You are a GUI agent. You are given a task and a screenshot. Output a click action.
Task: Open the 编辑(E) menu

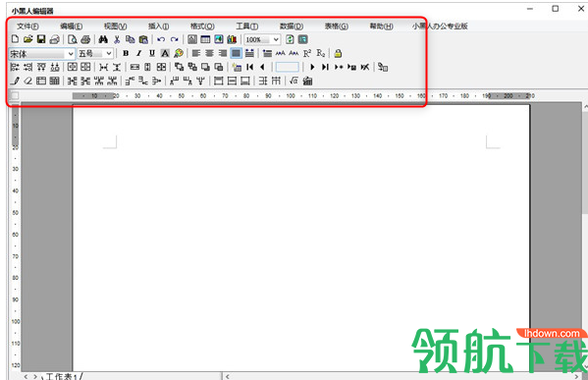click(x=72, y=27)
